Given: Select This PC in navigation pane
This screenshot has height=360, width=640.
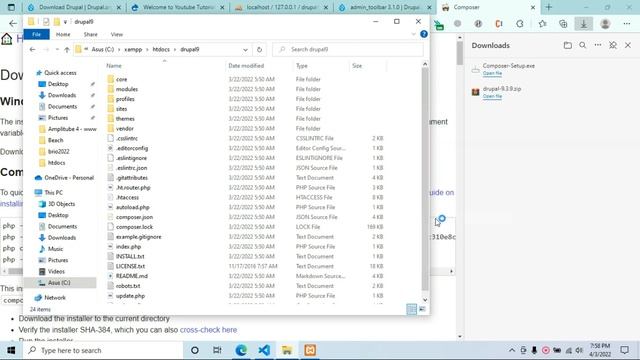Looking at the screenshot, I should 53,193.
